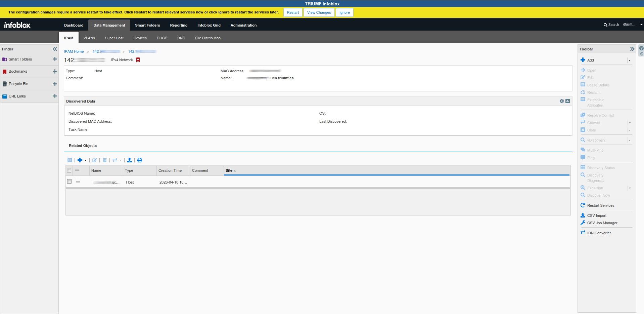
Task: Click the Restart Services toolbar icon
Action: point(583,205)
